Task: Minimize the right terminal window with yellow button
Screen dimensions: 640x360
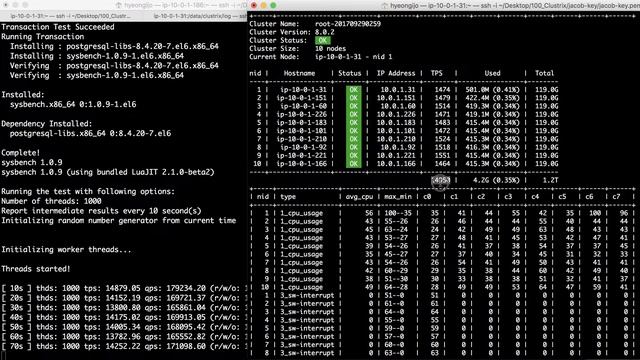Action: pos(264,5)
